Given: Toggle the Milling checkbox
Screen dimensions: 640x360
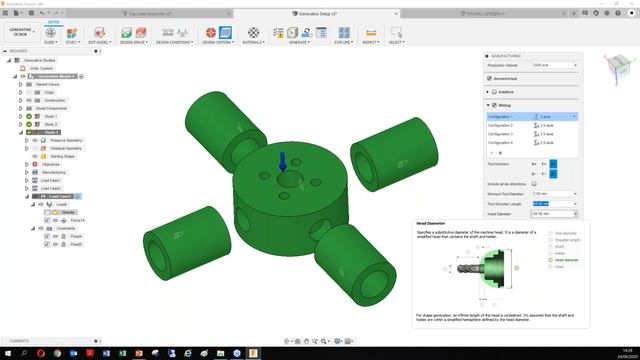Looking at the screenshot, I should point(494,105).
